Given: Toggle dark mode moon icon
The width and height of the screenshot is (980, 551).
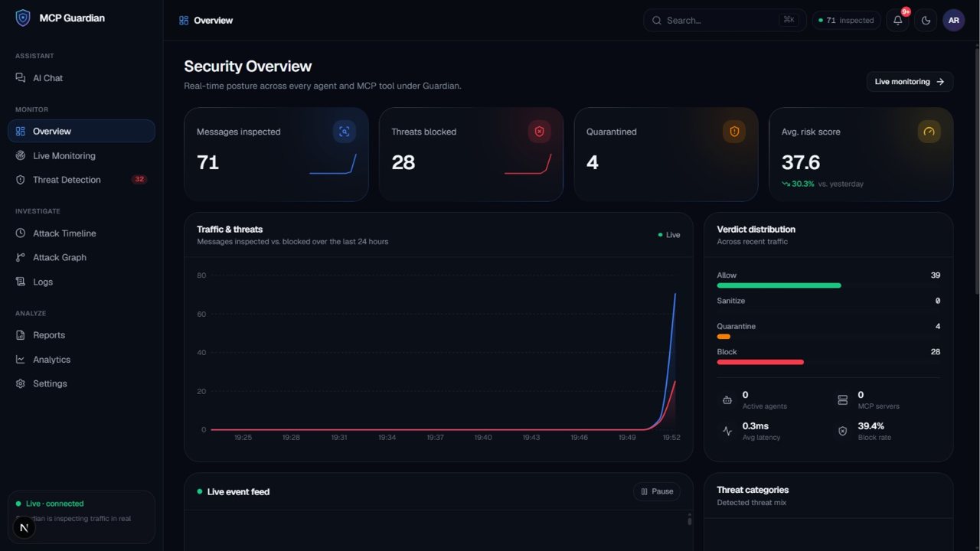Looking at the screenshot, I should [x=926, y=21].
